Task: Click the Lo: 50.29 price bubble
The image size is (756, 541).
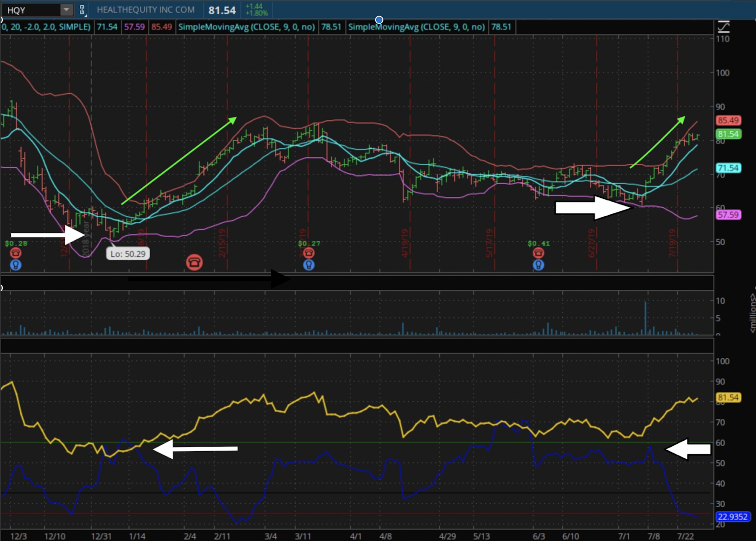Action: (x=128, y=254)
